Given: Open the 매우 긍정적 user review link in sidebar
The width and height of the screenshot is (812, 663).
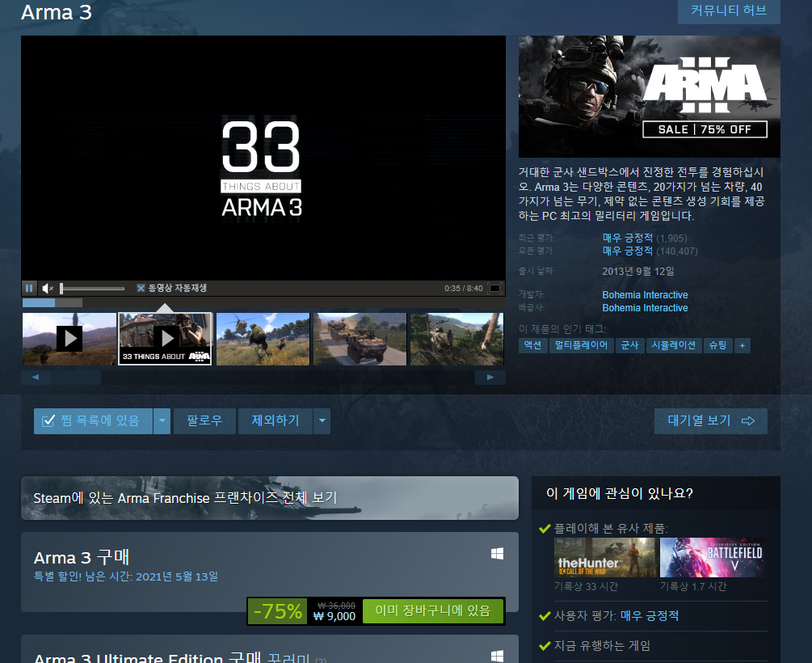Looking at the screenshot, I should [650, 616].
